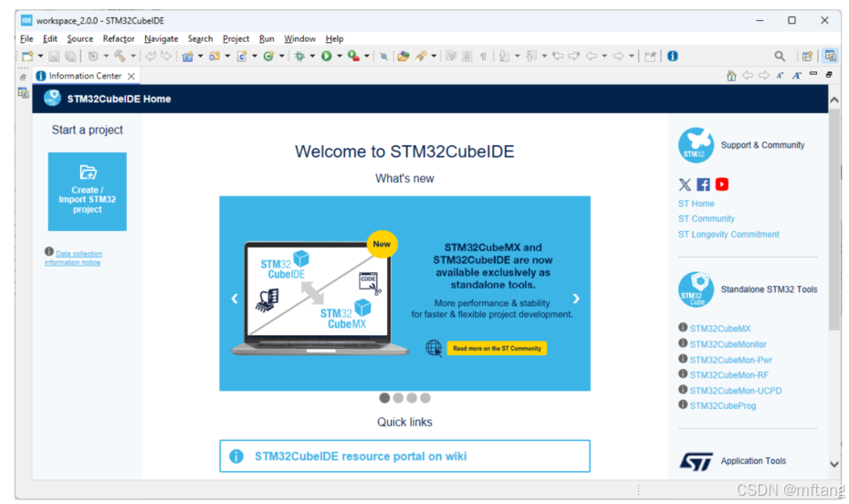Screen dimensions: 849x504
Task: Open the Source menu
Action: pyautogui.click(x=80, y=39)
